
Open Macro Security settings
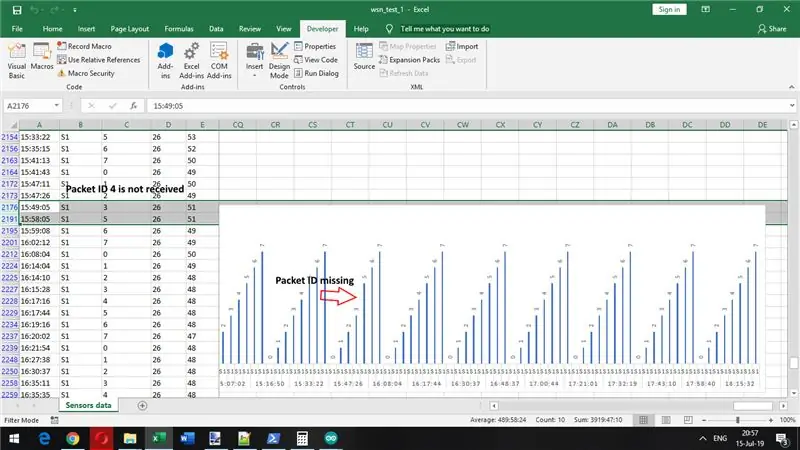tap(86, 73)
